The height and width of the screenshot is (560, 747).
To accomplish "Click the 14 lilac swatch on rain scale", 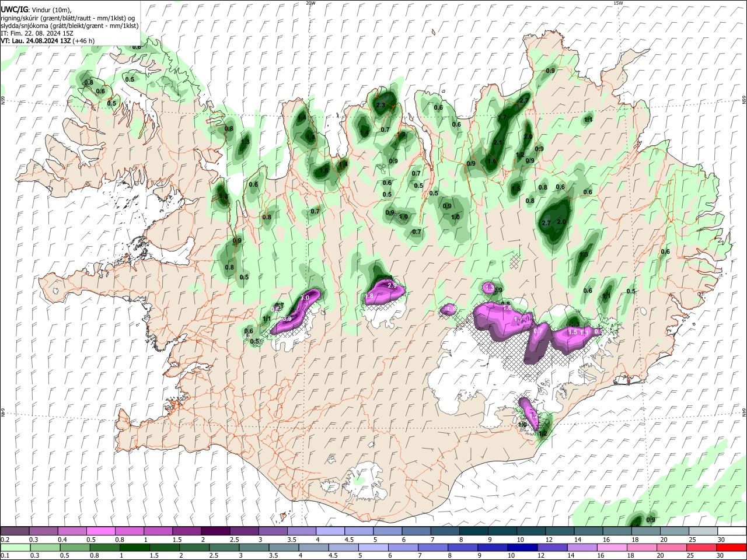I will coord(581,547).
